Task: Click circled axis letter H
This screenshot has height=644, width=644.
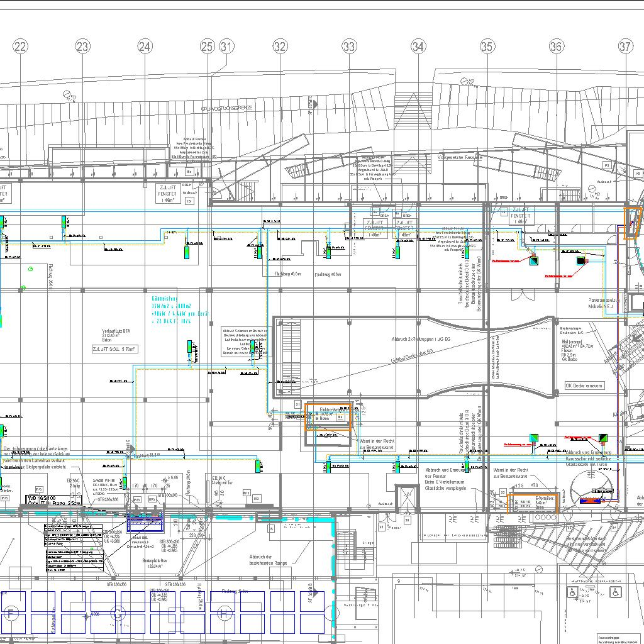Action: pos(224,614)
